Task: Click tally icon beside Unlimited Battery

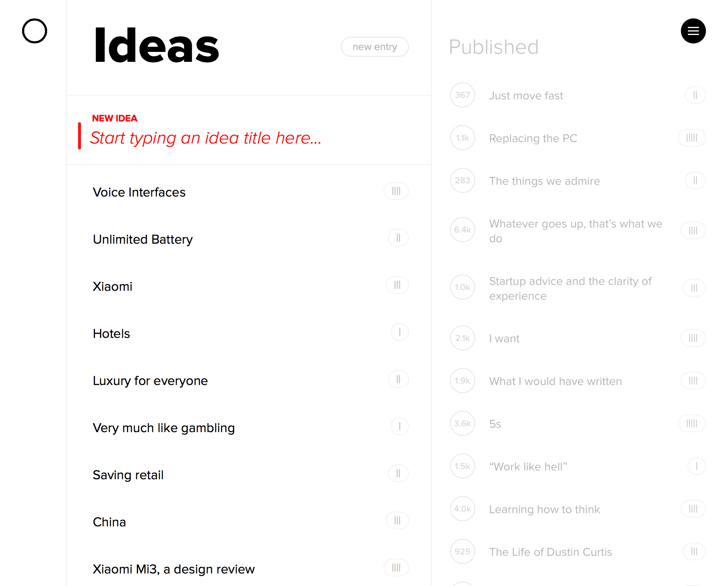Action: [398, 238]
